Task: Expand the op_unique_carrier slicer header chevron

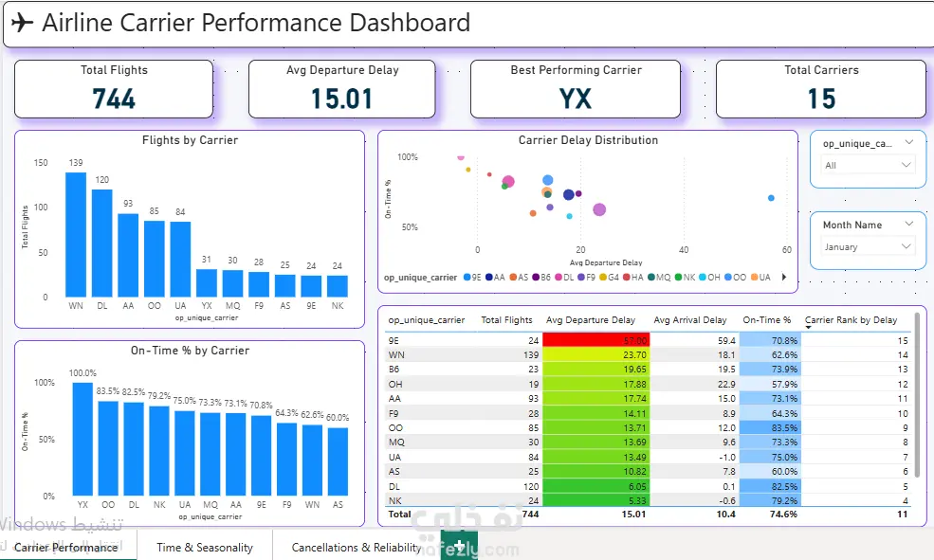Action: pos(909,142)
